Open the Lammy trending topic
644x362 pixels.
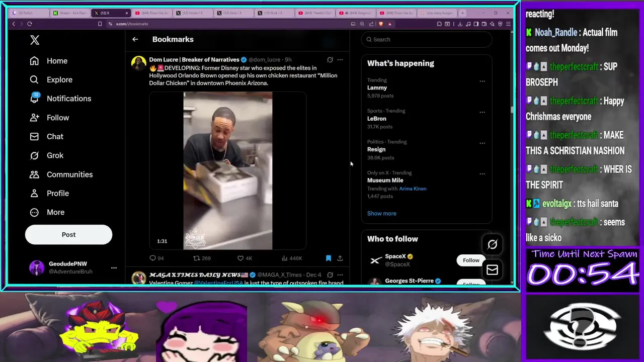(377, 87)
